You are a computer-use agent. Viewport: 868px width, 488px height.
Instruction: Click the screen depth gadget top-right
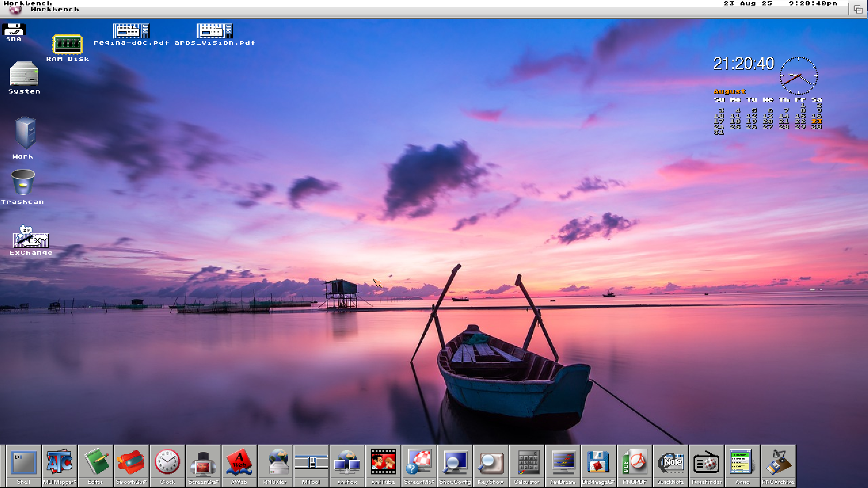(859, 9)
